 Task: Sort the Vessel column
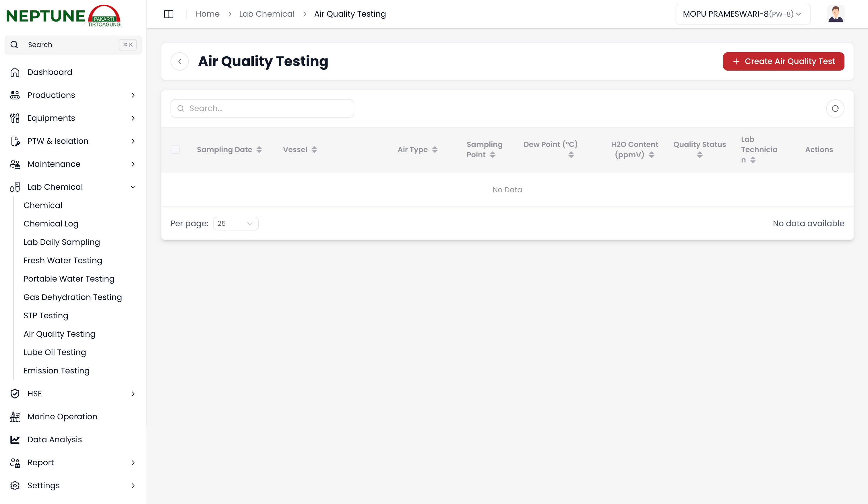[x=314, y=150]
